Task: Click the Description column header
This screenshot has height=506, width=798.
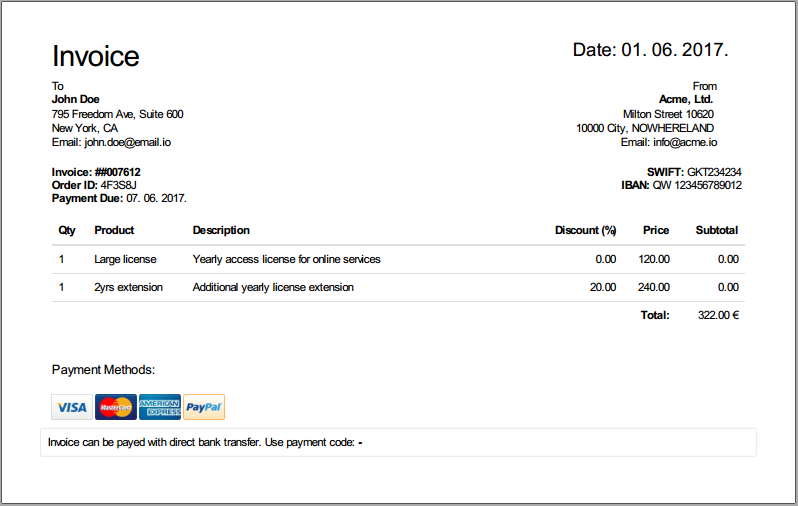Action: click(x=221, y=230)
